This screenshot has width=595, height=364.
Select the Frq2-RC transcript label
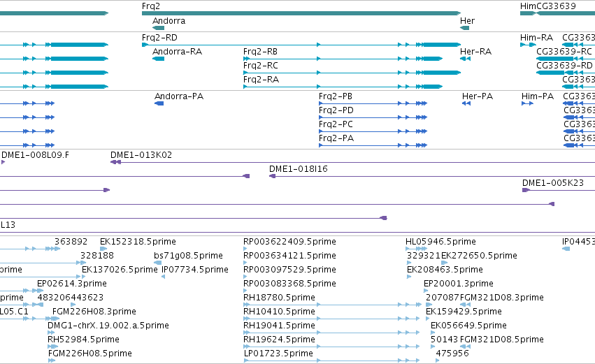tap(261, 66)
